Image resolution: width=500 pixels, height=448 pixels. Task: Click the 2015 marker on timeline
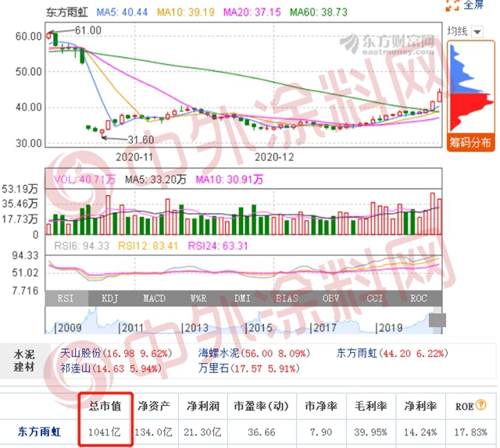tap(259, 327)
